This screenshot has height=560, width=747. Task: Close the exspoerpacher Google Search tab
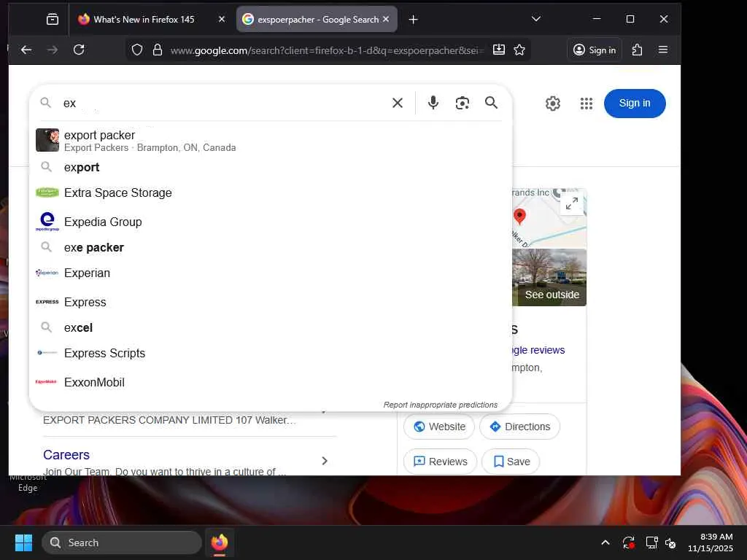(386, 19)
